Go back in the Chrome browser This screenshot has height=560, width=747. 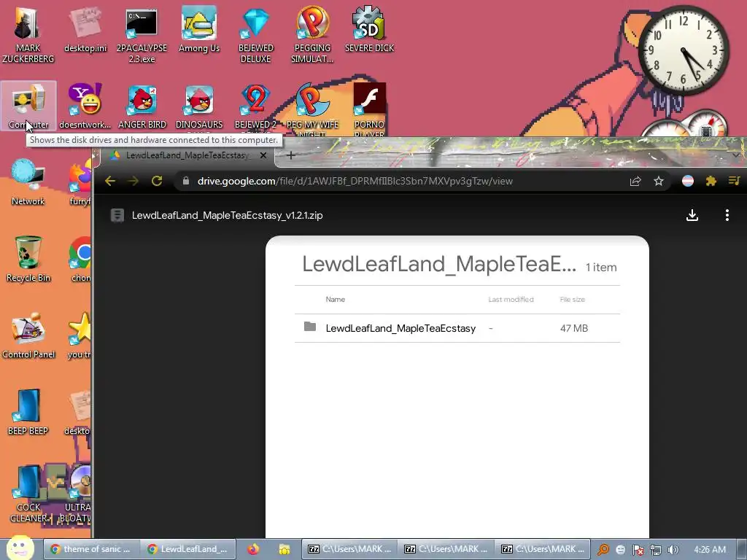pos(110,181)
